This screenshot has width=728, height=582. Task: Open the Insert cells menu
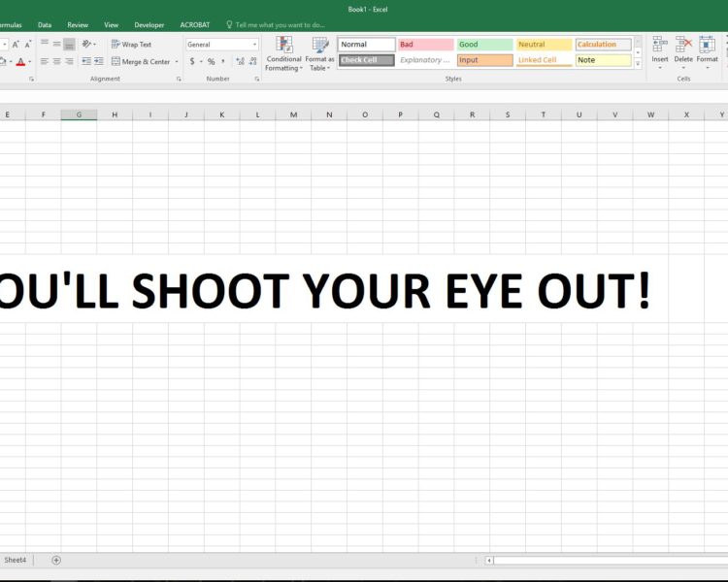tap(660, 53)
